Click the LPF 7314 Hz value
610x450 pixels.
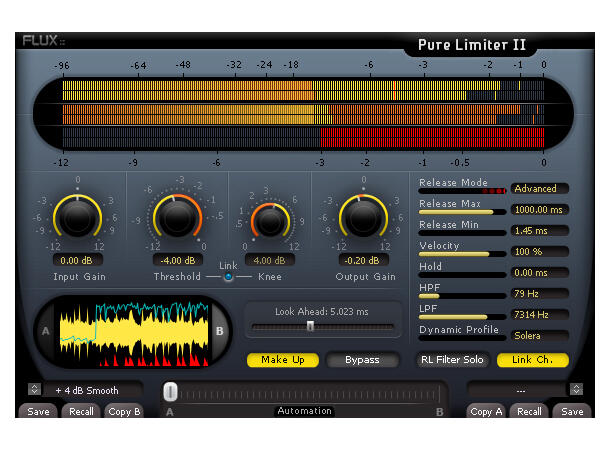tap(540, 315)
